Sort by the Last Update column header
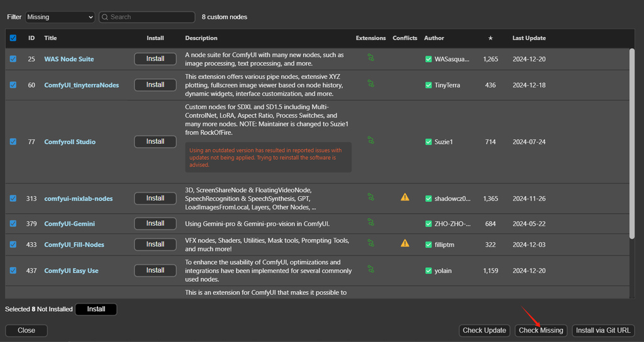The width and height of the screenshot is (644, 342). pyautogui.click(x=529, y=38)
